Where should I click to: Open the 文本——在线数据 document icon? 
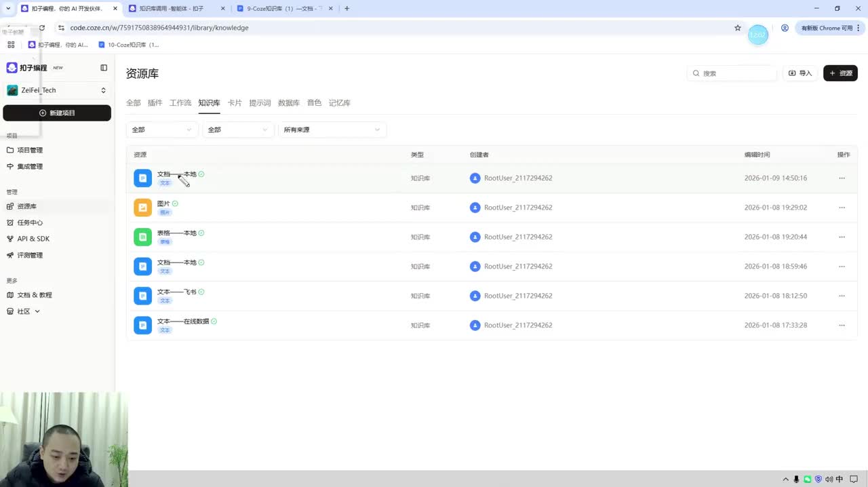pos(142,325)
